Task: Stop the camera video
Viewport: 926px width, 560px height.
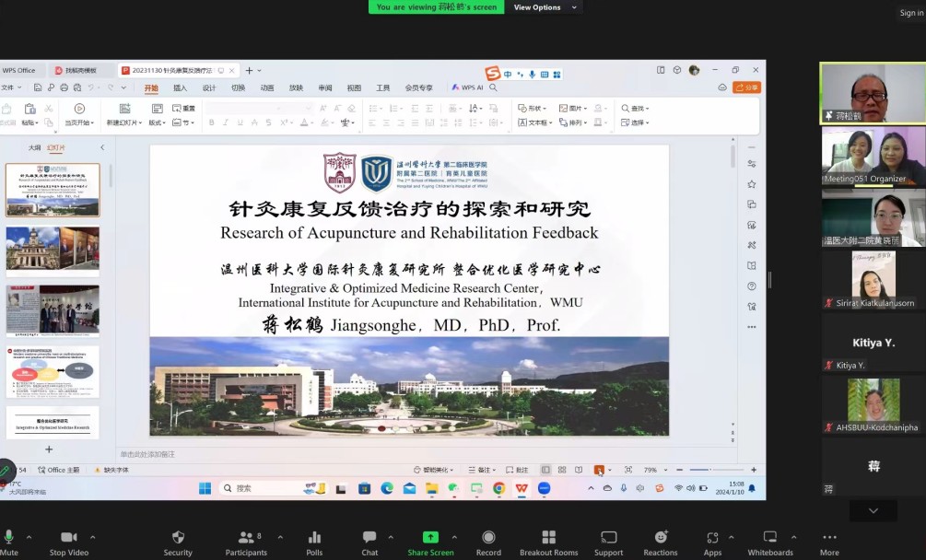Action: [x=69, y=539]
